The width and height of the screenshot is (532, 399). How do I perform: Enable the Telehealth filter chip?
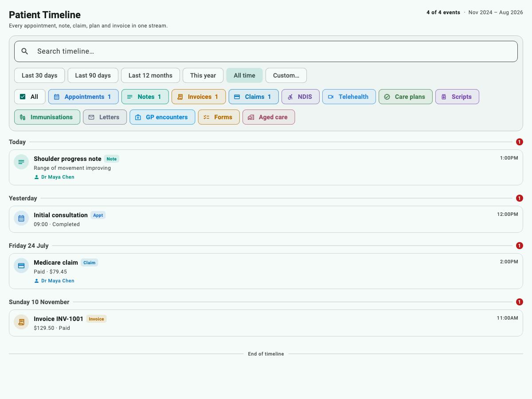click(349, 97)
